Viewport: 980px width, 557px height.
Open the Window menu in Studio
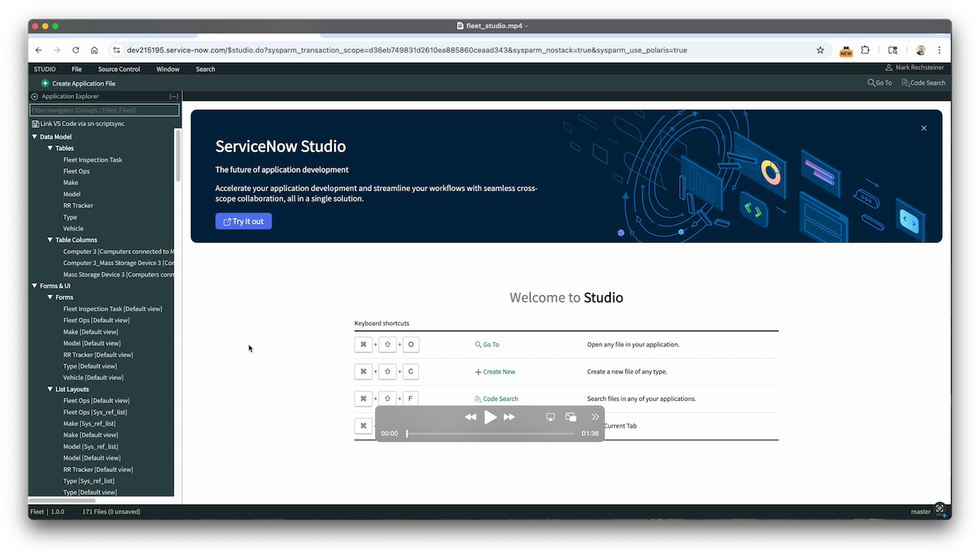click(x=168, y=69)
